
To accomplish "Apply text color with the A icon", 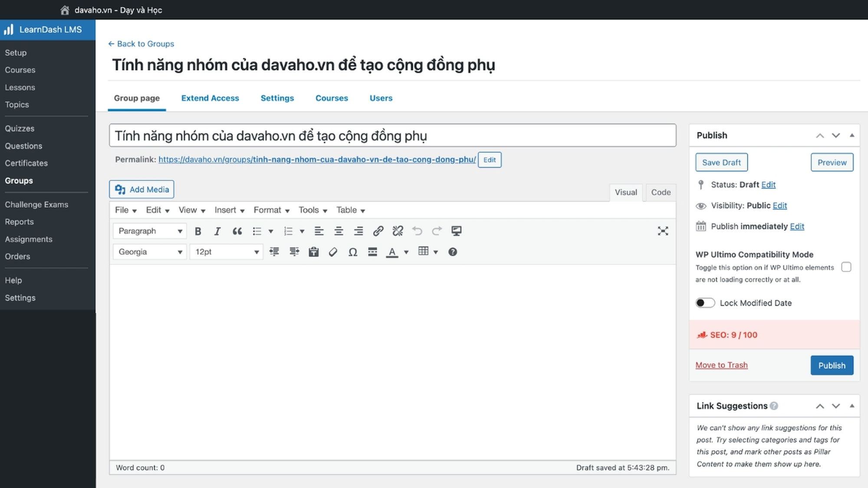I will click(x=392, y=252).
